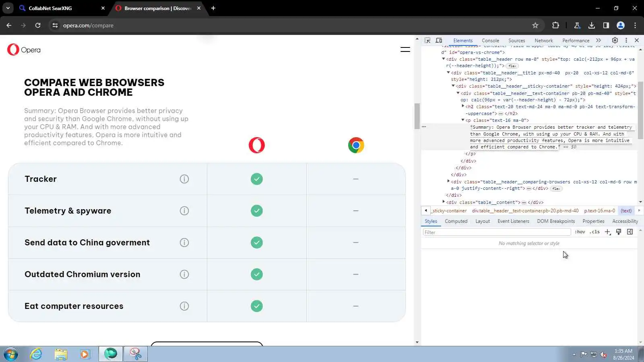Open the Performance tab in DevTools

pyautogui.click(x=576, y=41)
